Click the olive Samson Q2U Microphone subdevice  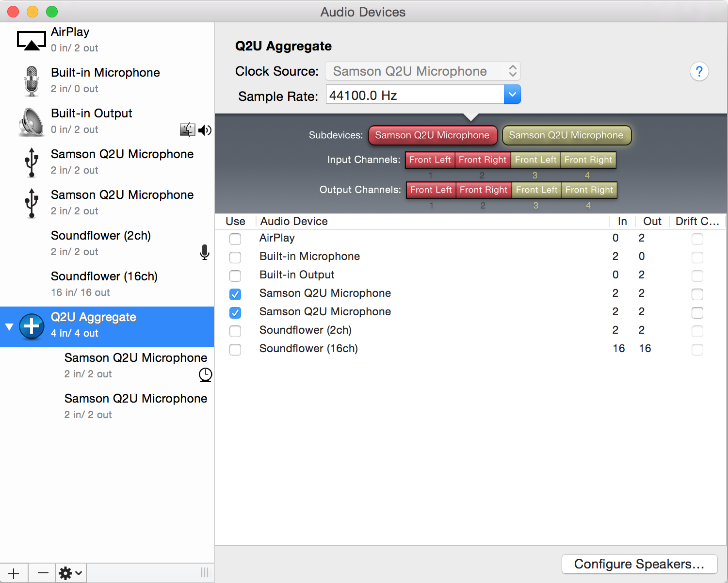pos(566,135)
